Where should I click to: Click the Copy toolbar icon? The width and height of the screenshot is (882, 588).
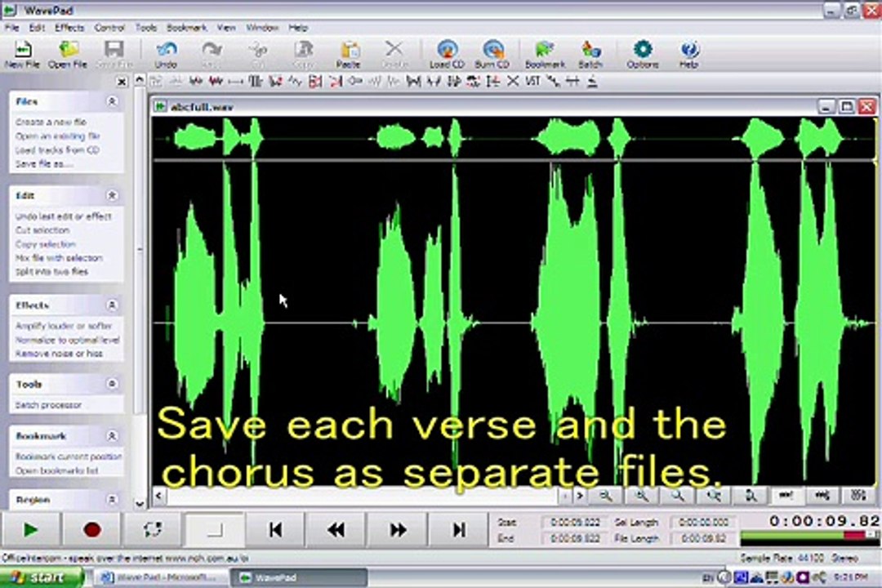pos(303,55)
